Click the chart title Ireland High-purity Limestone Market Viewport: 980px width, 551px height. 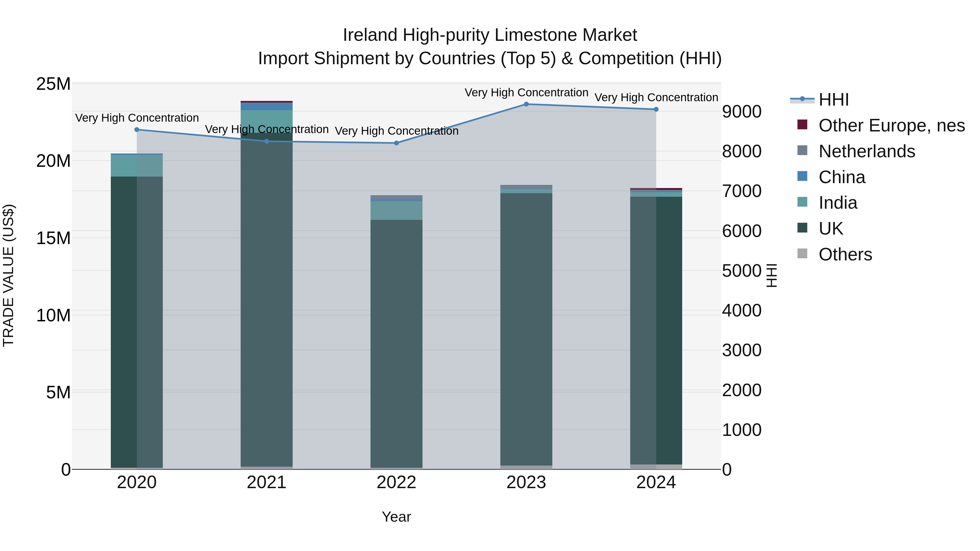[490, 35]
